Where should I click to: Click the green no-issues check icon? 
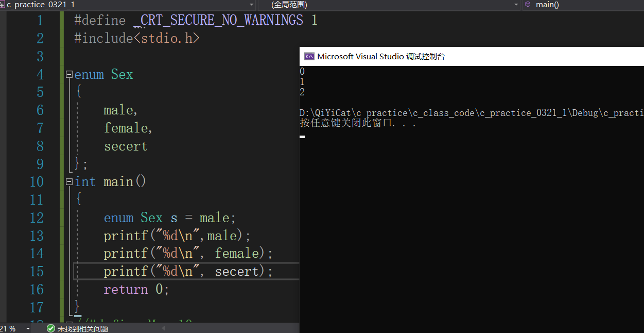pos(50,328)
